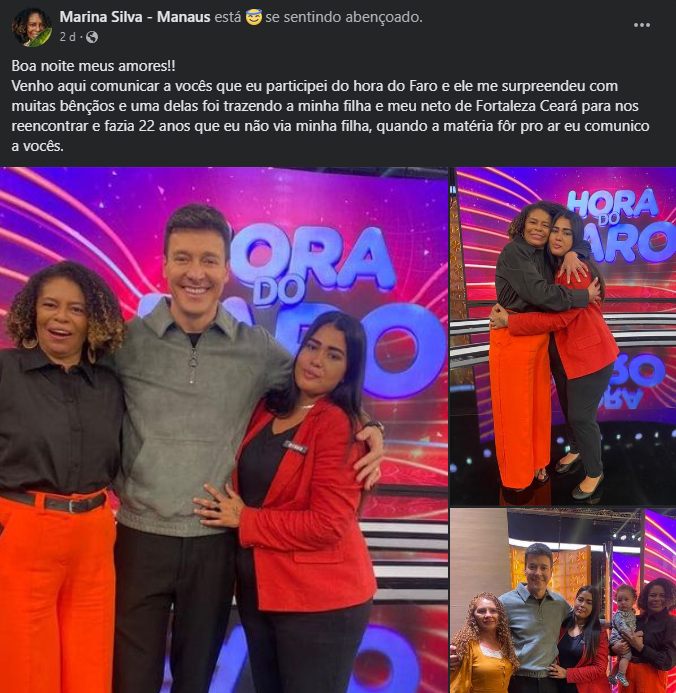Open the photo of two women hugging
This screenshot has width=676, height=693.
[563, 336]
